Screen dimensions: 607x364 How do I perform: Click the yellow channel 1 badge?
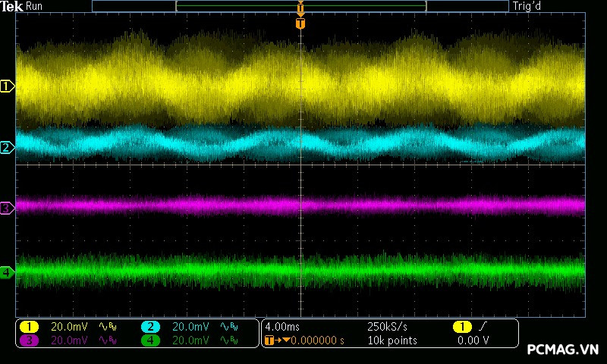(29, 327)
